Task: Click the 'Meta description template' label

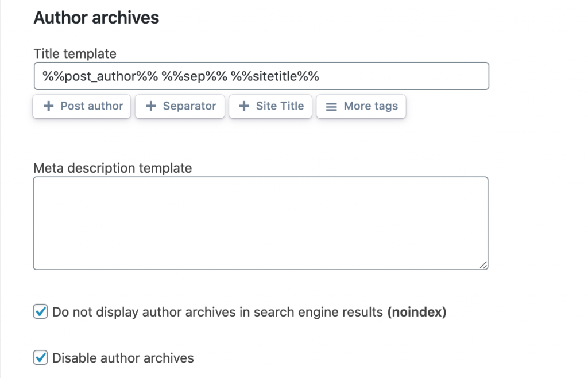Action: coord(113,168)
